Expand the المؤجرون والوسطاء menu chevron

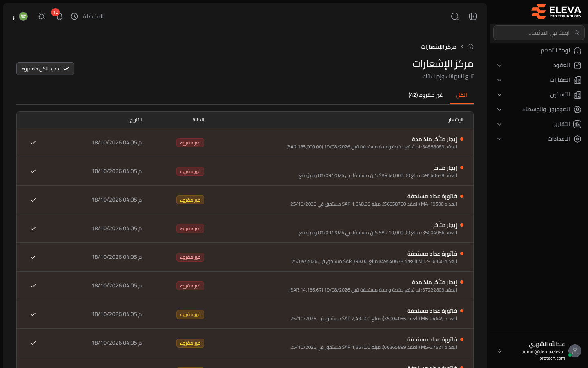[499, 110]
